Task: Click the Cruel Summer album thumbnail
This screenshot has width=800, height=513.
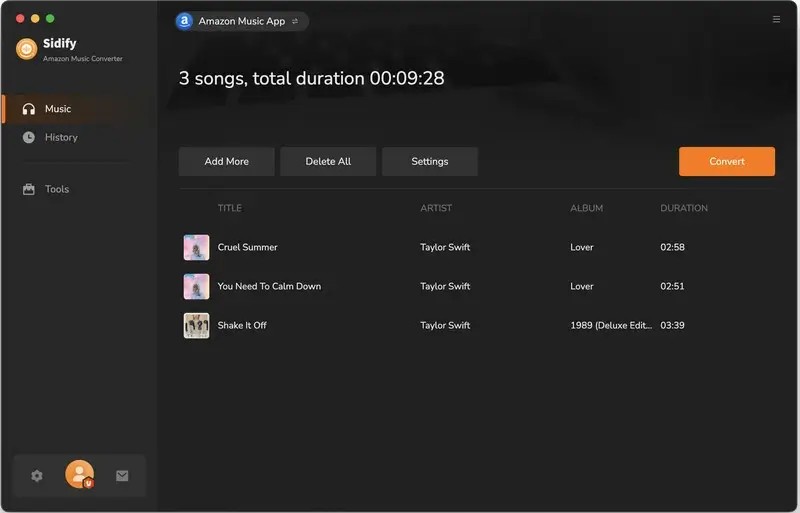Action: pyautogui.click(x=196, y=248)
